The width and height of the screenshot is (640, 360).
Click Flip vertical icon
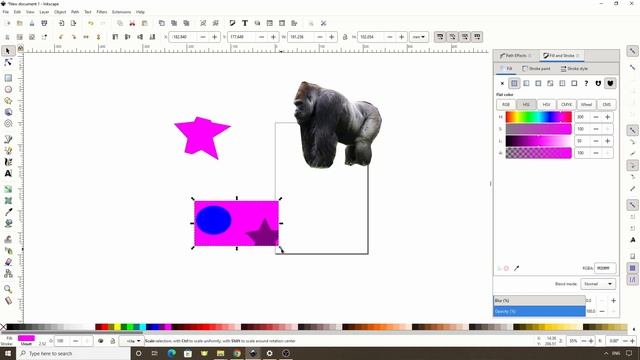pos(98,37)
